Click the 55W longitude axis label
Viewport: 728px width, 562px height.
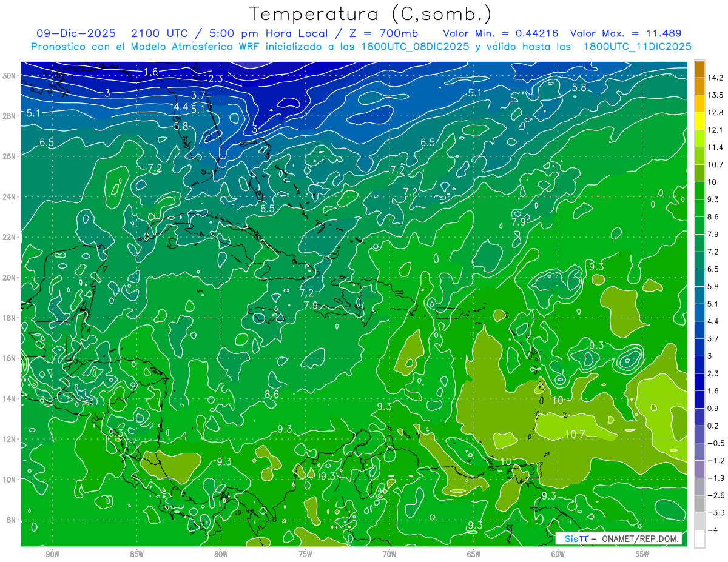[642, 554]
